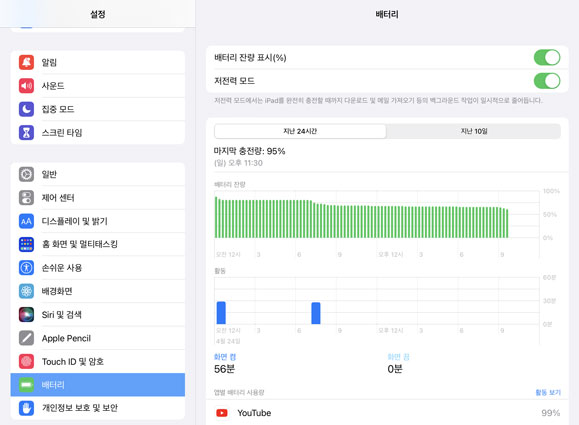The height and width of the screenshot is (425, 579).
Task: Tap the first blue activity bar
Action: pos(221,313)
